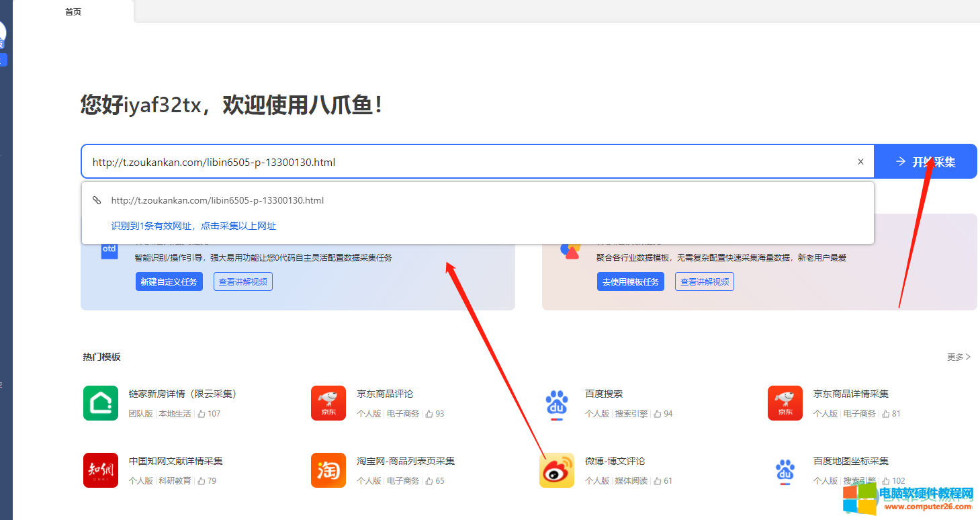
Task: Click 团队版 label under 链家新房详情
Action: click(141, 414)
